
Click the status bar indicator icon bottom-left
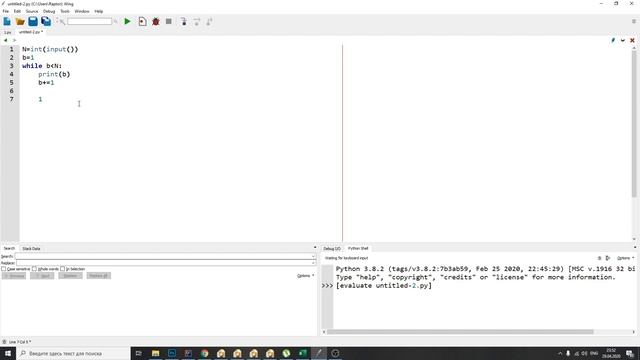(4, 342)
